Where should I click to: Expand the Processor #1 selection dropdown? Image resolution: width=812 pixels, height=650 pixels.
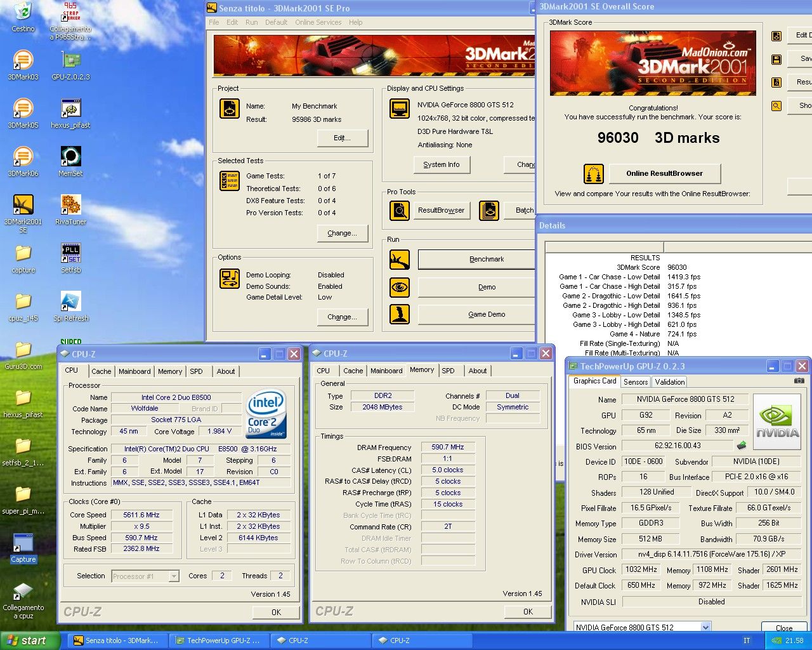(174, 576)
